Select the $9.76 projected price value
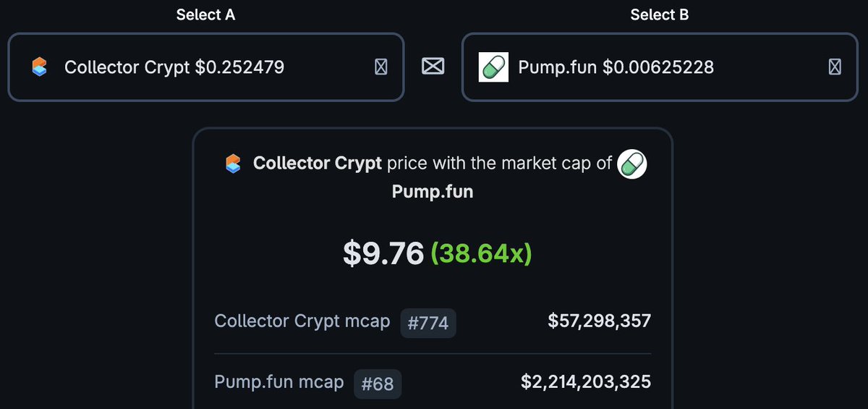This screenshot has height=409, width=868. (383, 253)
